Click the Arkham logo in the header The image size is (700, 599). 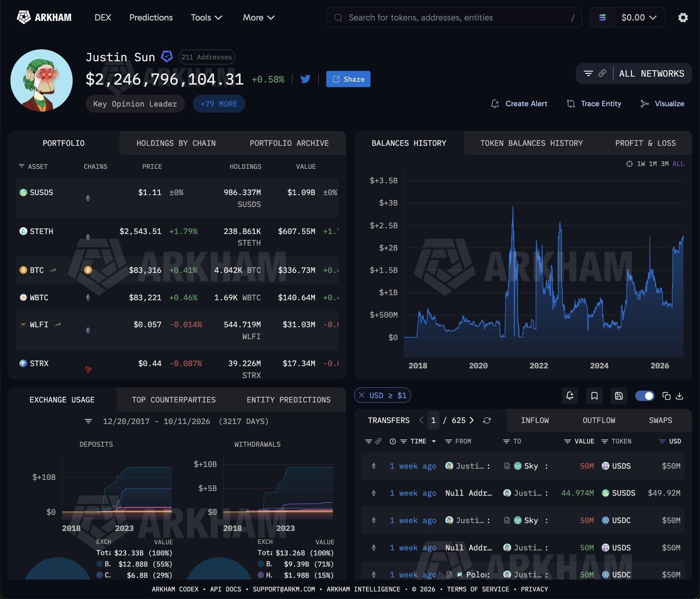coord(44,17)
